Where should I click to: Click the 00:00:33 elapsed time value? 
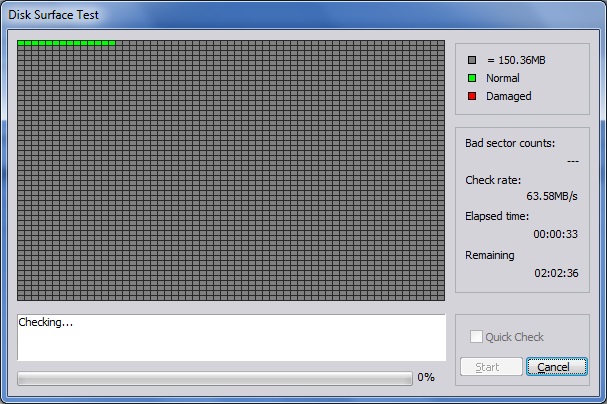pos(556,234)
